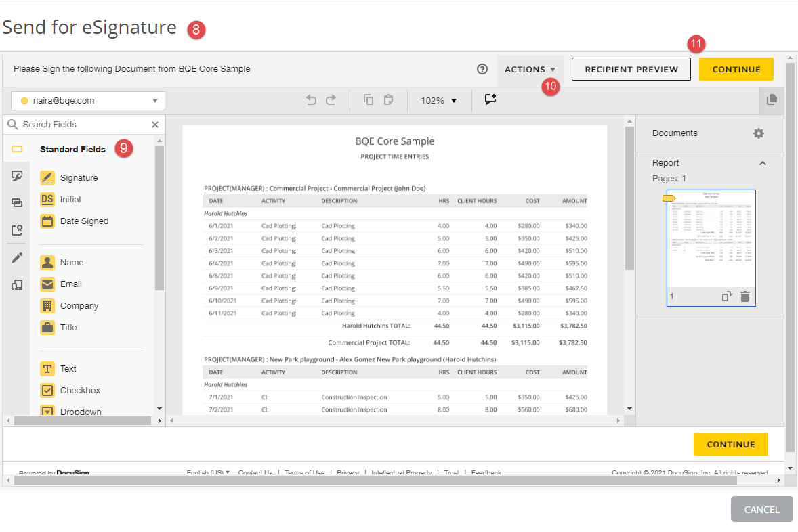Image resolution: width=798 pixels, height=532 pixels.
Task: Open the Contact Us footer link
Action: pos(255,472)
